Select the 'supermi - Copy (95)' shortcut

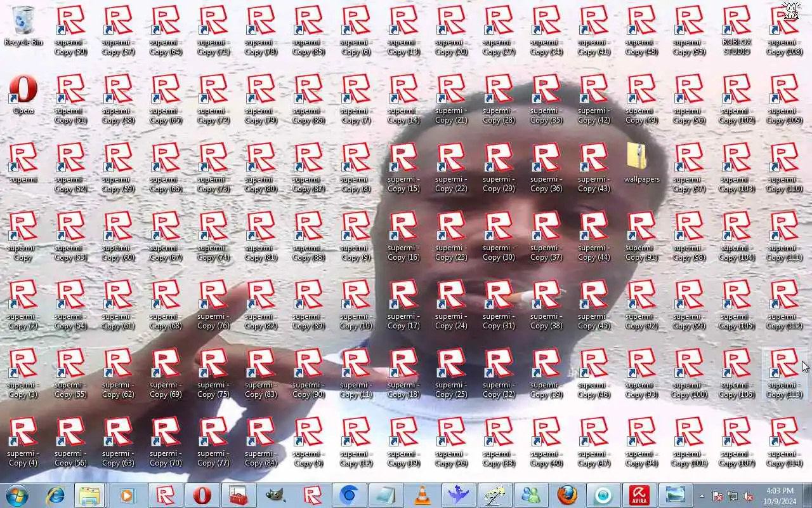click(x=690, y=30)
